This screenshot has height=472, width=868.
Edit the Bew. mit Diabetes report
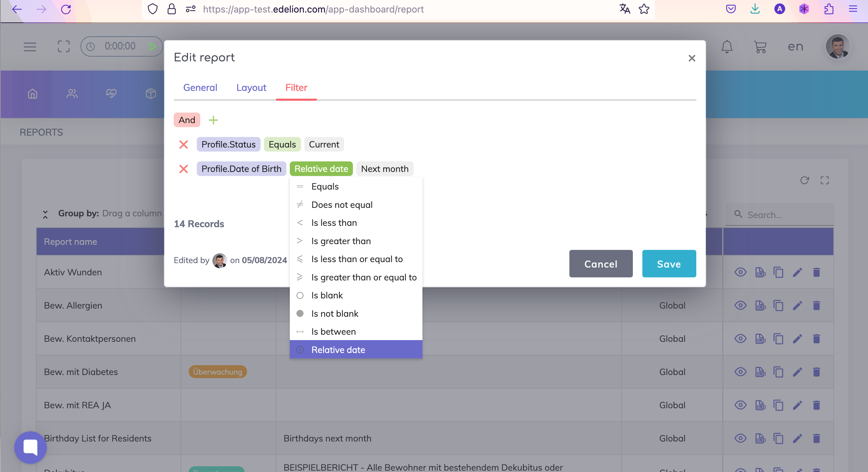point(797,372)
